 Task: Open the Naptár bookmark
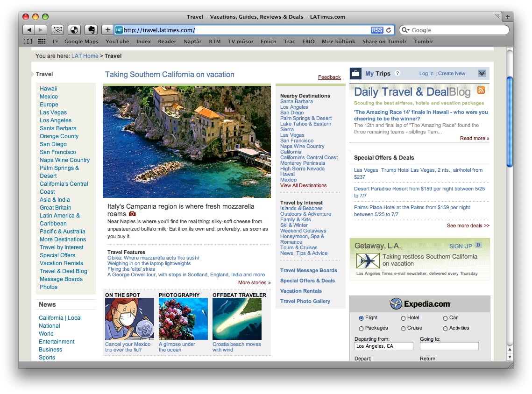click(193, 42)
